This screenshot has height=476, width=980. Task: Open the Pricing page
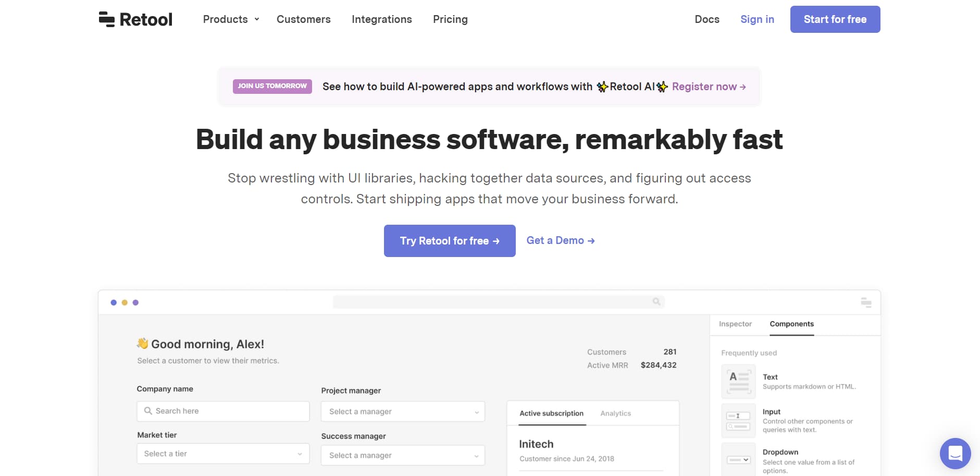pos(450,19)
